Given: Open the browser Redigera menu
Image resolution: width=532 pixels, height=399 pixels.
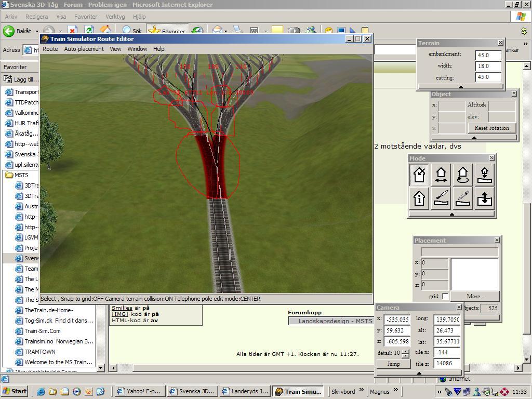Looking at the screenshot, I should click(x=37, y=17).
